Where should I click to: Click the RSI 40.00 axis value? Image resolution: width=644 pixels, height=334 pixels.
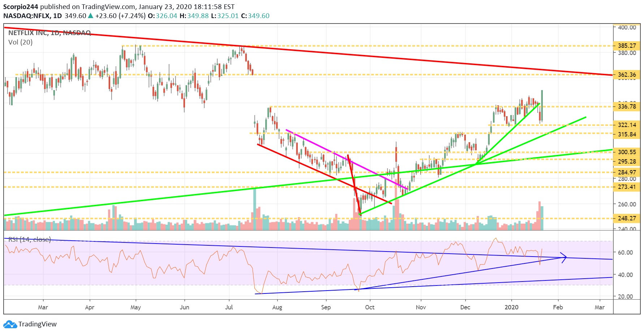point(625,275)
